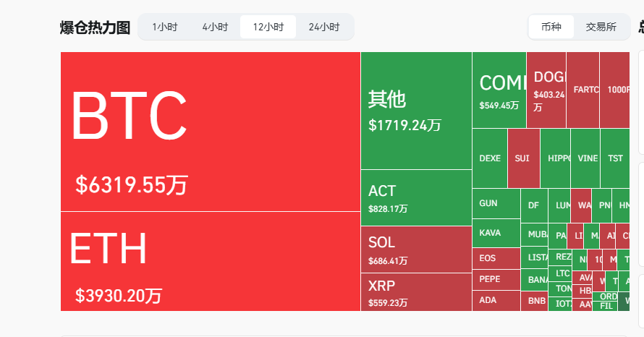The image size is (644, 337).
Task: Switch to the 24小时 time range
Action: pos(323,27)
